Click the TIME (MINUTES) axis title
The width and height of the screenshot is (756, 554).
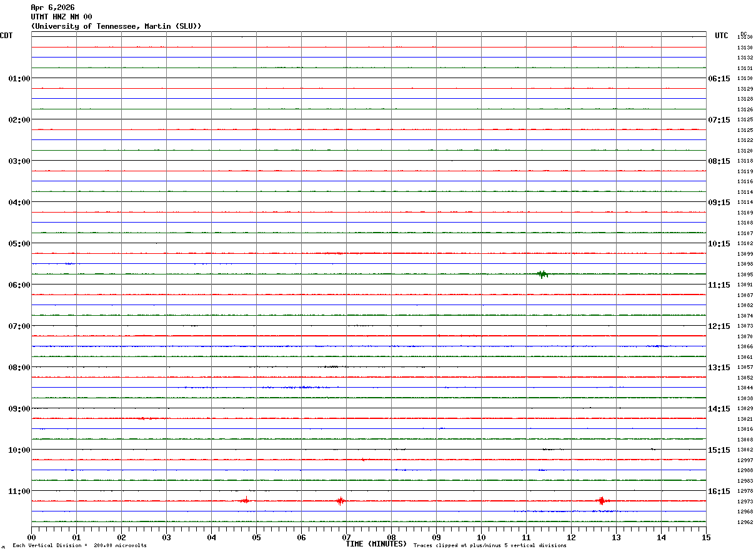click(x=376, y=544)
